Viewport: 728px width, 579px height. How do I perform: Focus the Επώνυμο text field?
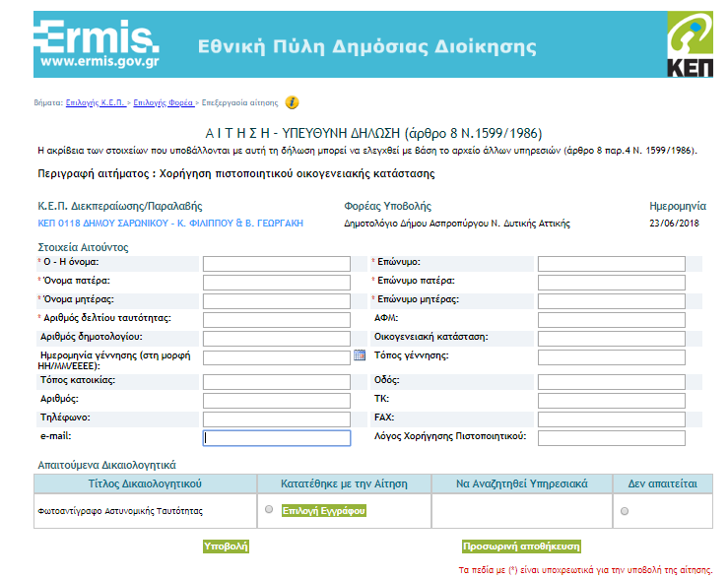tap(611, 264)
